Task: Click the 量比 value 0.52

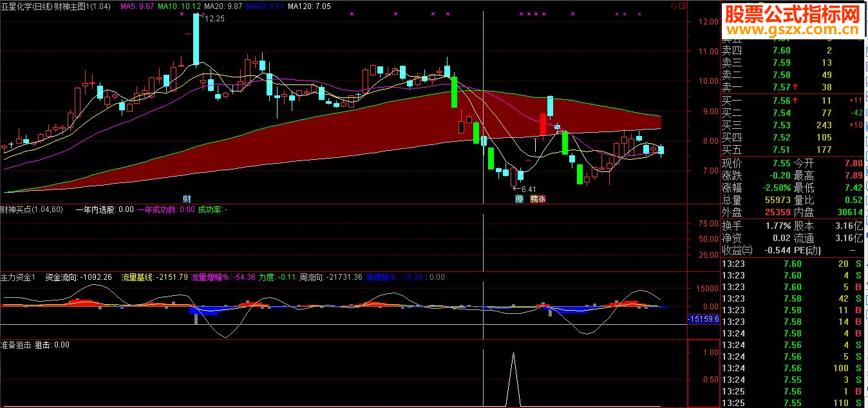Action: pyautogui.click(x=853, y=200)
